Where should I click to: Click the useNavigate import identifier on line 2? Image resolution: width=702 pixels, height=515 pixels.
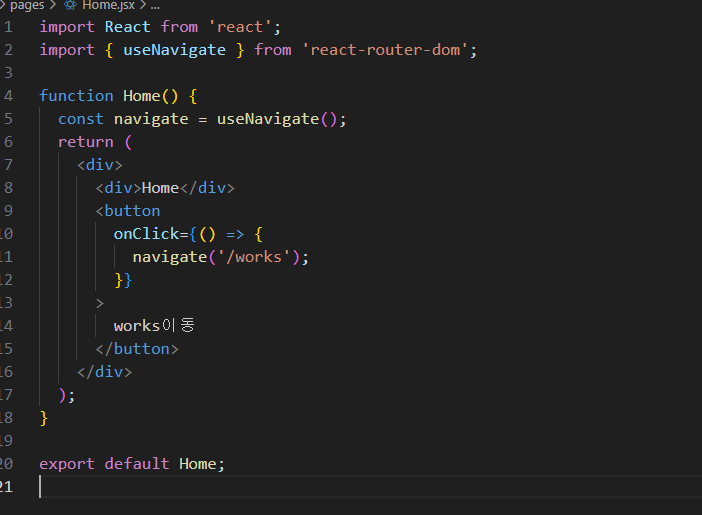(x=174, y=50)
